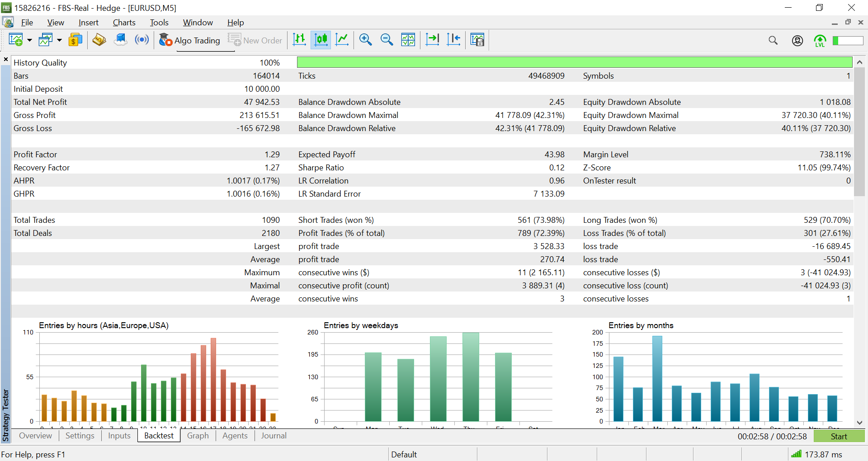Open the chart templates icon
This screenshot has width=868, height=461.
tap(477, 40)
